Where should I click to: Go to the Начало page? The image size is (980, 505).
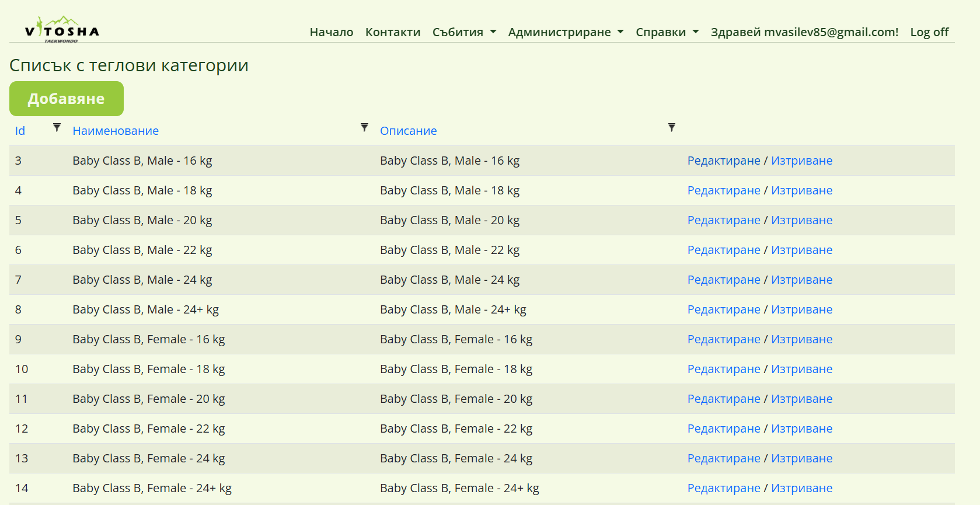click(332, 32)
